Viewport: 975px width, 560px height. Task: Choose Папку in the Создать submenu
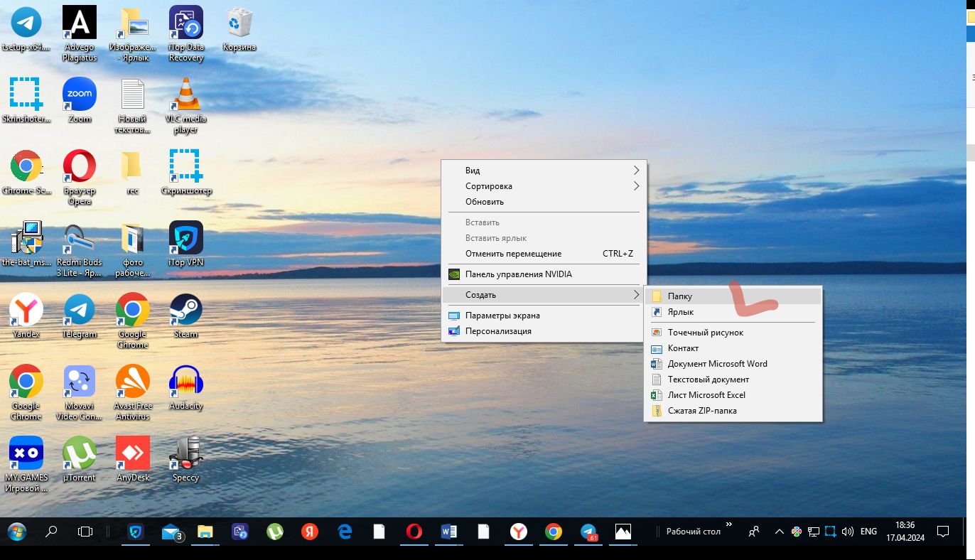coord(680,296)
